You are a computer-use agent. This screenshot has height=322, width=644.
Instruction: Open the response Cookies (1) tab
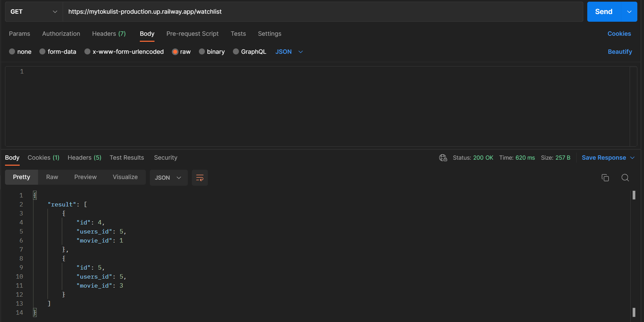pos(43,158)
